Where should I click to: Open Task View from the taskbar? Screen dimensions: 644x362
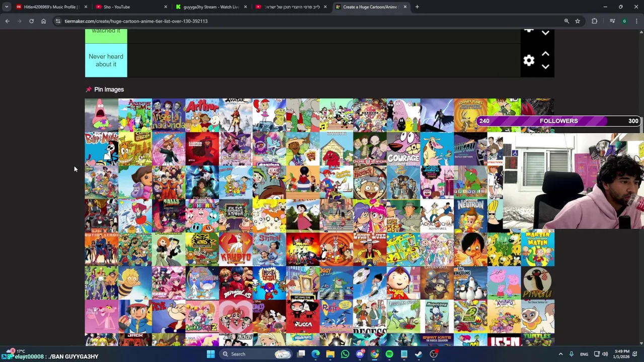point(301,354)
